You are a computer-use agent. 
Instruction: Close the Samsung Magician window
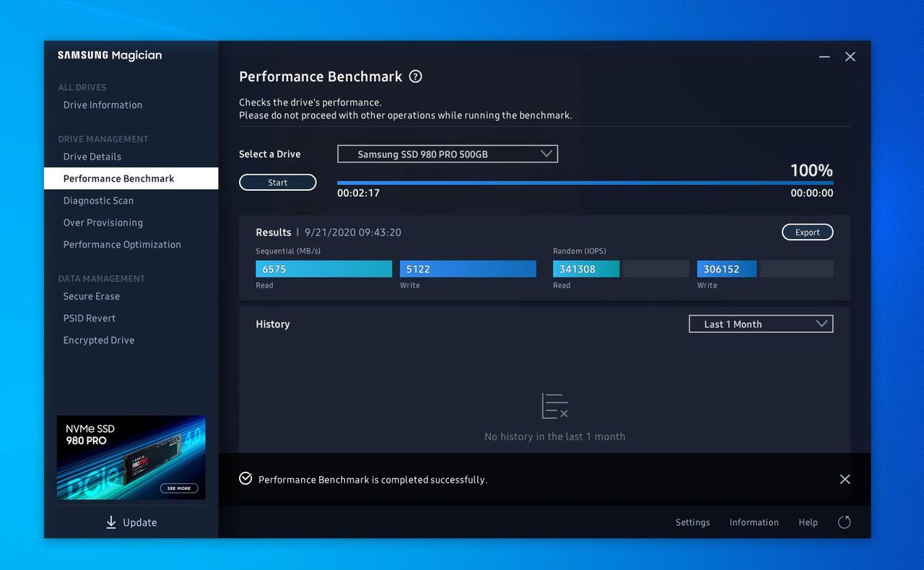(850, 56)
